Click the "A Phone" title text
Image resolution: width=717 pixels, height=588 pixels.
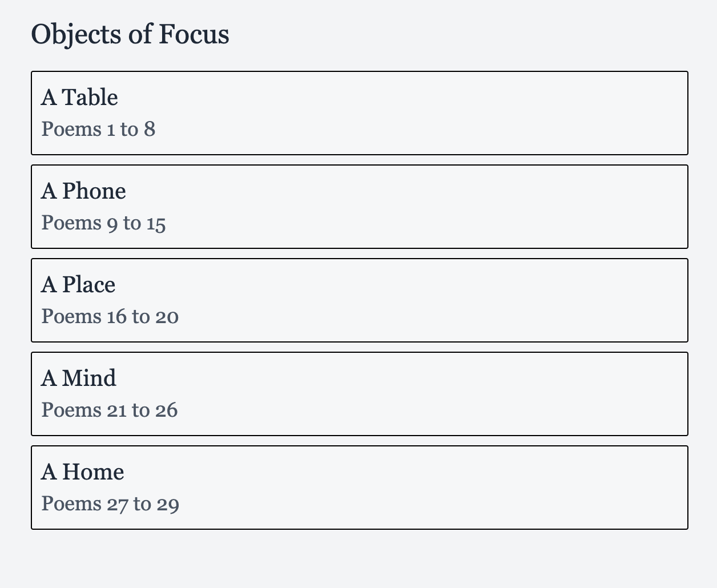pyautogui.click(x=83, y=191)
